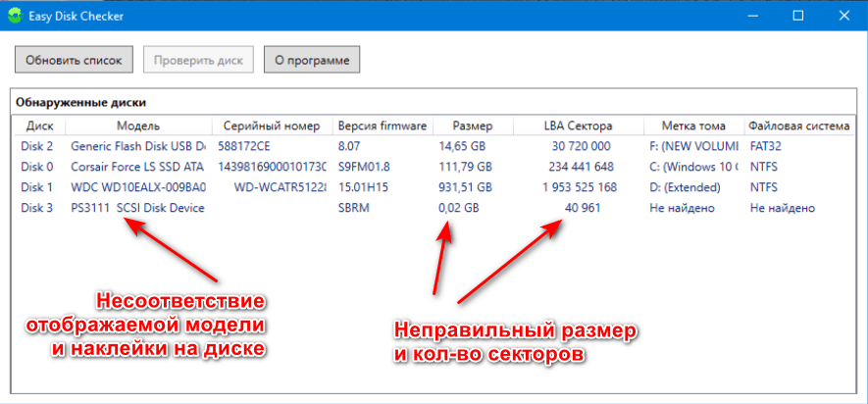Screen dimensions: 868x404
Task: Click size value 0,02 GB
Action: (x=459, y=209)
